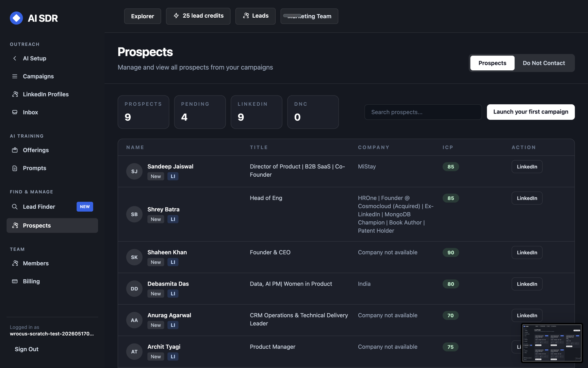The height and width of the screenshot is (368, 588).
Task: Open Members under Team
Action: (x=52, y=263)
